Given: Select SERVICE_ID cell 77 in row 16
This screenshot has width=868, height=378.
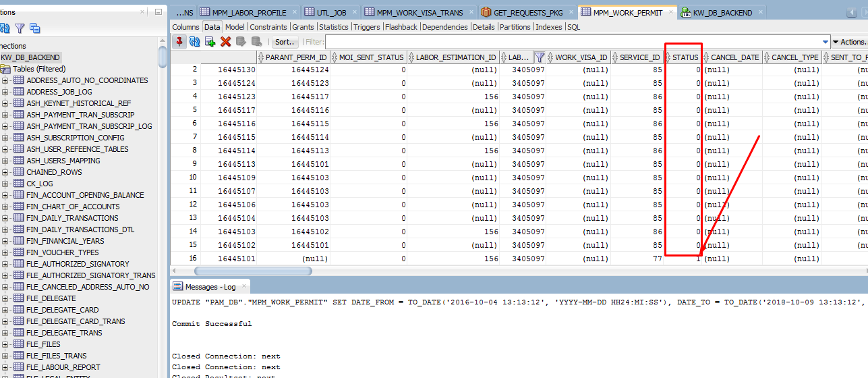Looking at the screenshot, I should tap(637, 259).
